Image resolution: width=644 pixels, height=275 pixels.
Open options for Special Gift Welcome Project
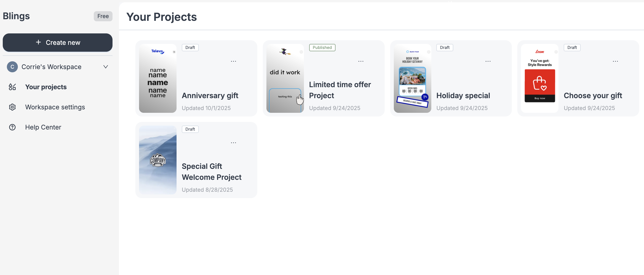233,143
